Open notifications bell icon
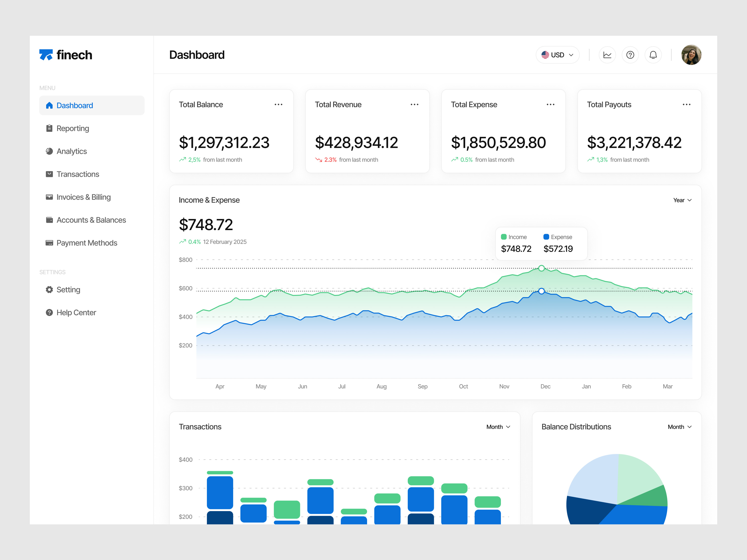This screenshot has width=747, height=560. coord(653,55)
